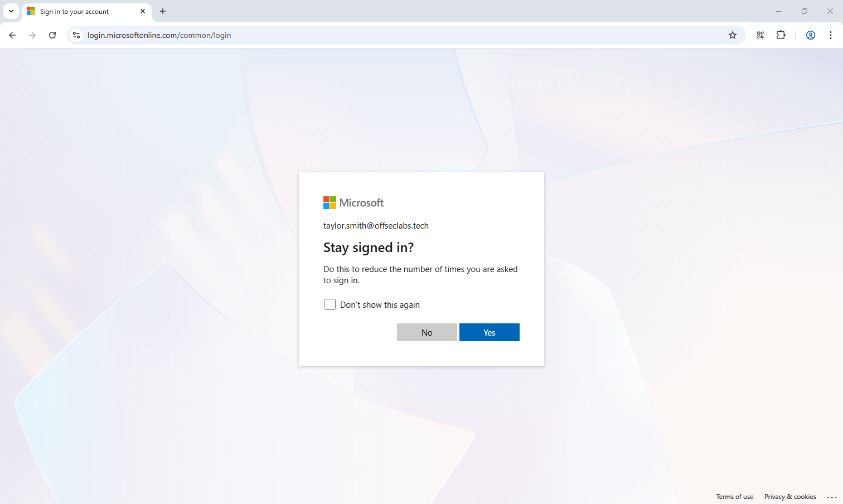The height and width of the screenshot is (504, 843).
Task: Select the 'Sign in to your account' tab
Action: 87,12
